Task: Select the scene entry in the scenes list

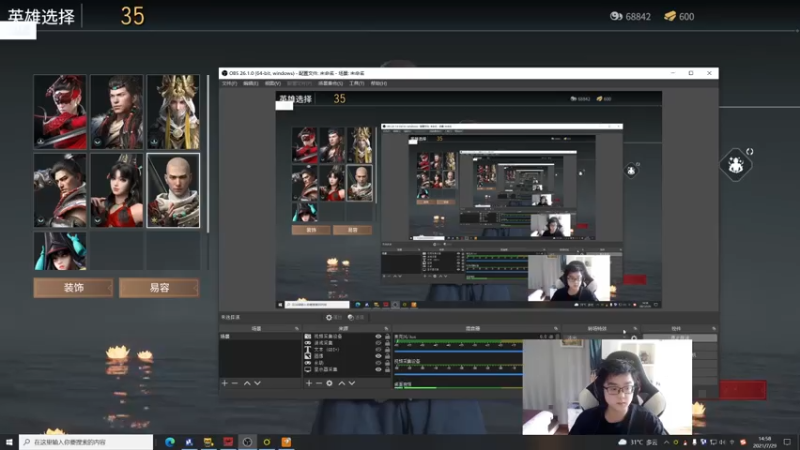Action: pos(260,337)
